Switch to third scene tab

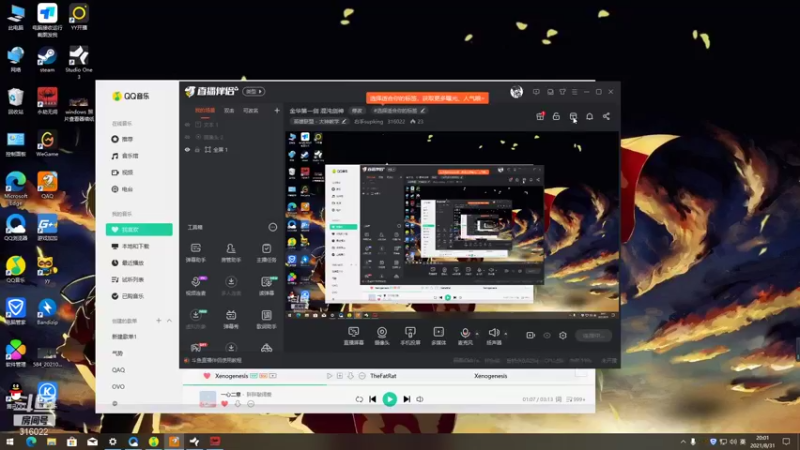251,110
